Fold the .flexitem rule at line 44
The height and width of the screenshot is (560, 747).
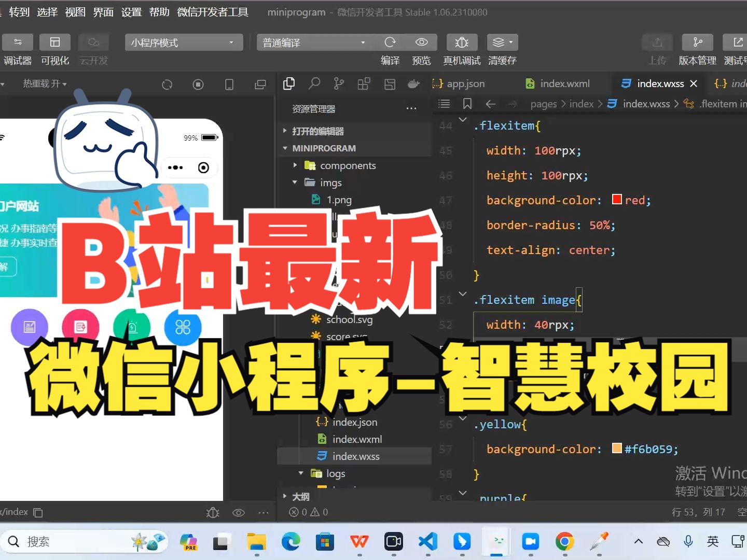point(463,120)
